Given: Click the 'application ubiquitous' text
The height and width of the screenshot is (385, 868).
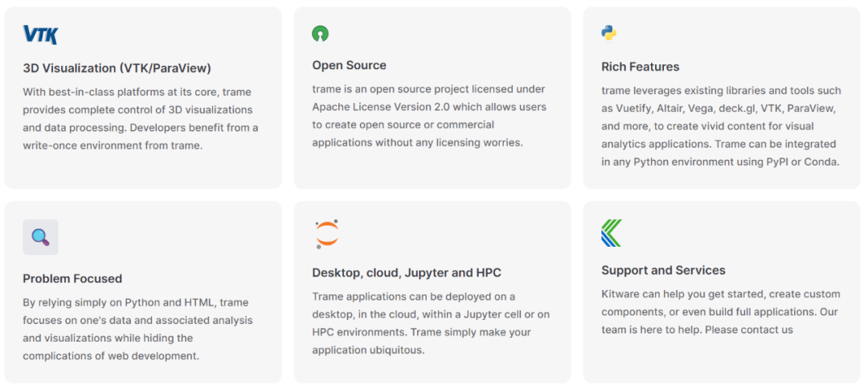Looking at the screenshot, I should tap(368, 350).
